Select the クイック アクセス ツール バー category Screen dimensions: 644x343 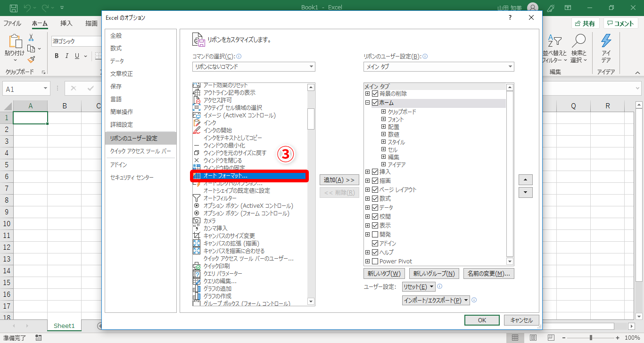click(140, 152)
